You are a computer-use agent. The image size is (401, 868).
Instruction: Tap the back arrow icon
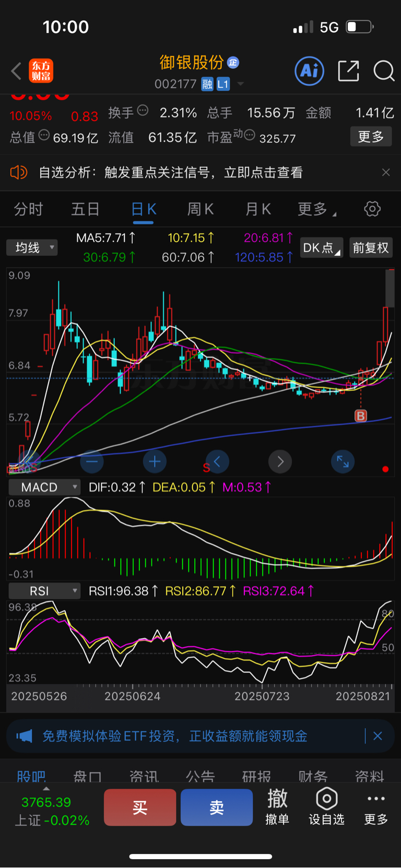pyautogui.click(x=16, y=71)
